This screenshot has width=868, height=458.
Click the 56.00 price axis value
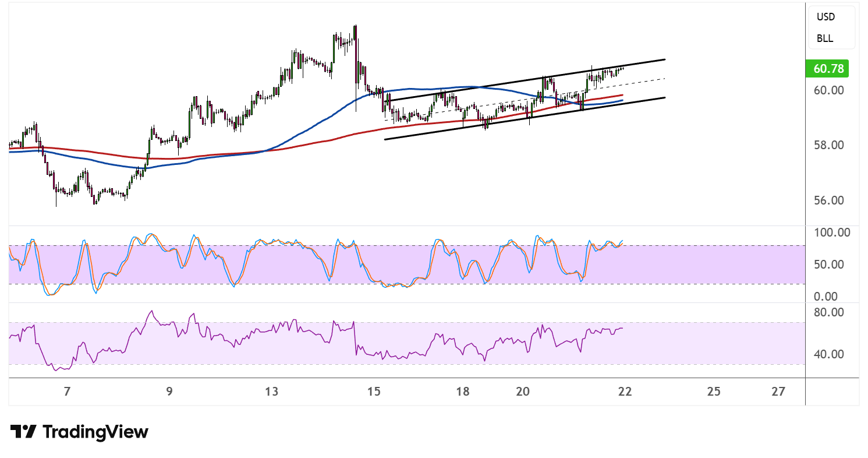829,200
